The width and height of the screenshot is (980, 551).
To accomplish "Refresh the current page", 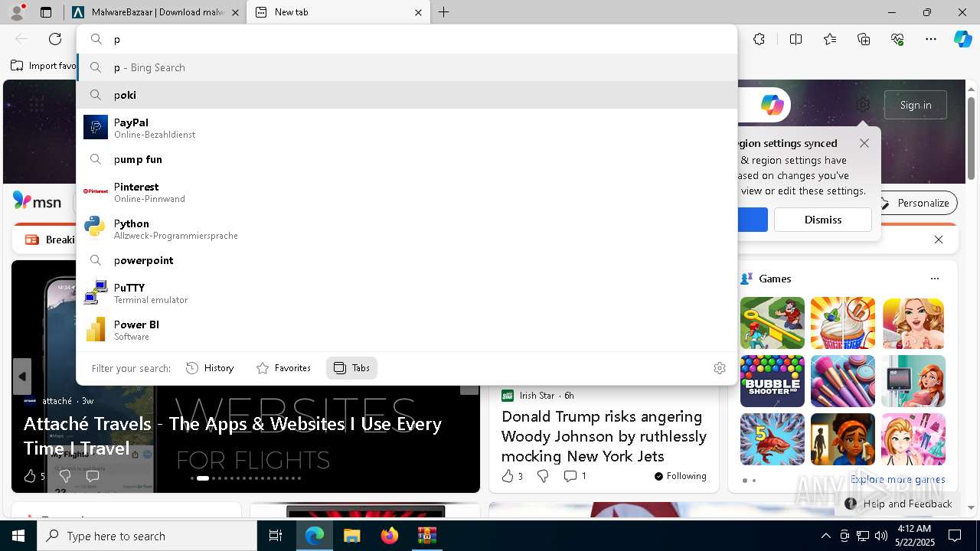I will pyautogui.click(x=55, y=39).
